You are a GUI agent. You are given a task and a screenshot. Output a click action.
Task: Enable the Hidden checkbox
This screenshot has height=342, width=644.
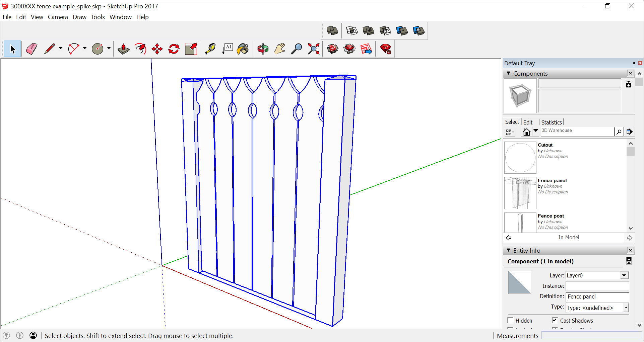pos(510,320)
